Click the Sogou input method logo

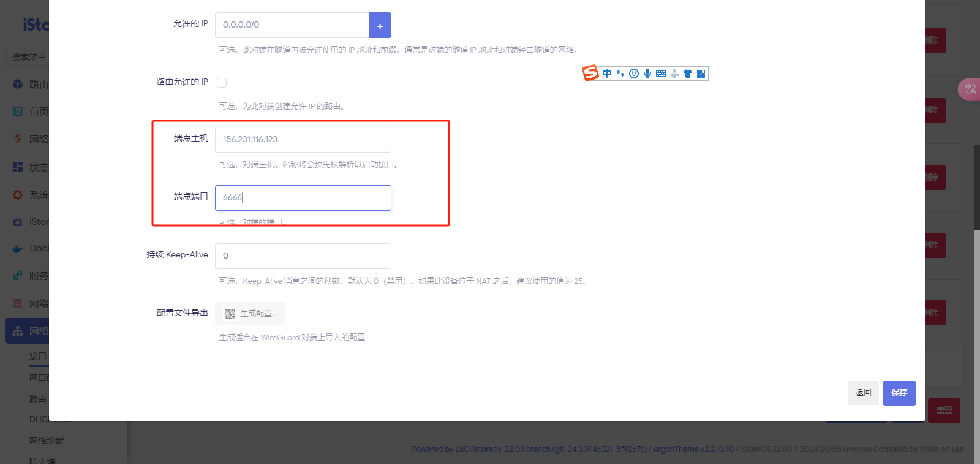point(590,74)
